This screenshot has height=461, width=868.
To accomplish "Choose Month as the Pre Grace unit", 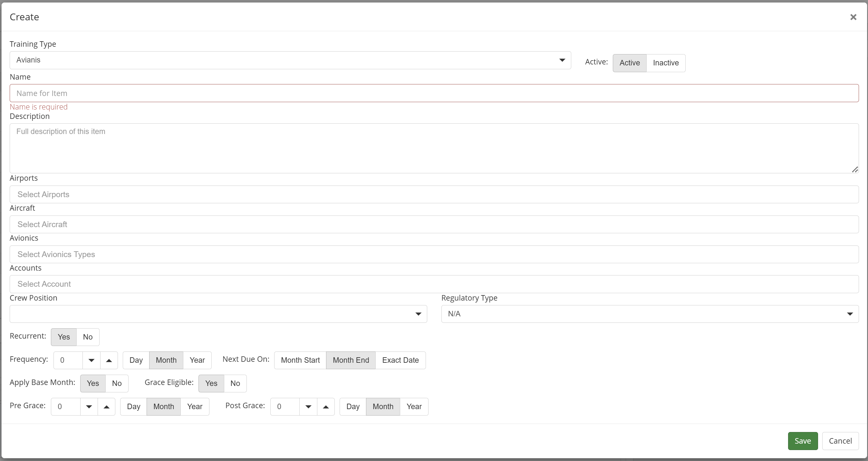I will (164, 407).
